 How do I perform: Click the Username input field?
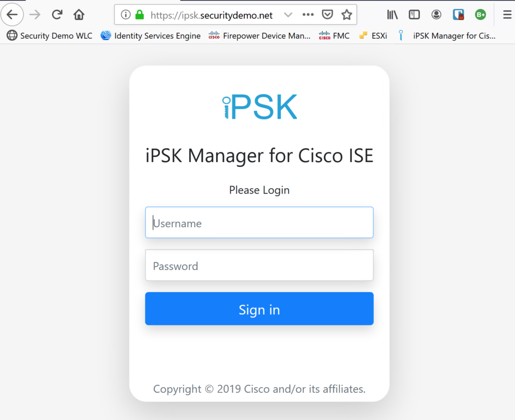(259, 222)
